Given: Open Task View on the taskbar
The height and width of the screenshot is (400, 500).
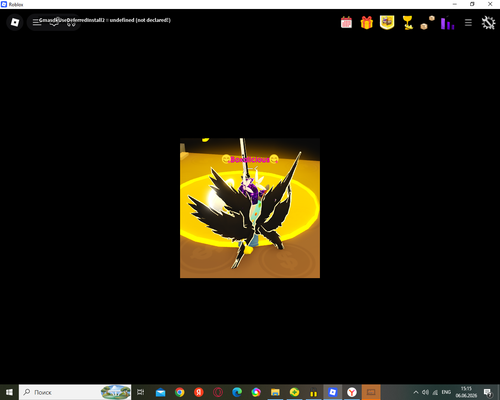Looking at the screenshot, I should click(141, 392).
